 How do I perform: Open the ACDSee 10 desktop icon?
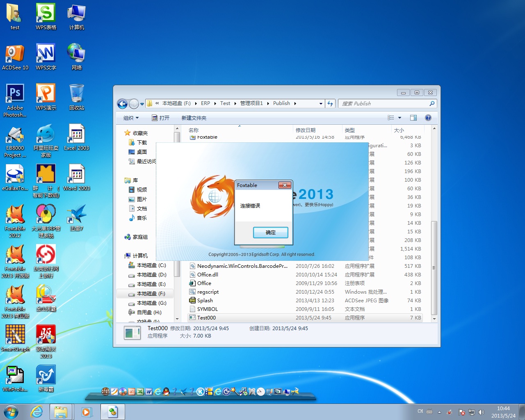click(15, 54)
